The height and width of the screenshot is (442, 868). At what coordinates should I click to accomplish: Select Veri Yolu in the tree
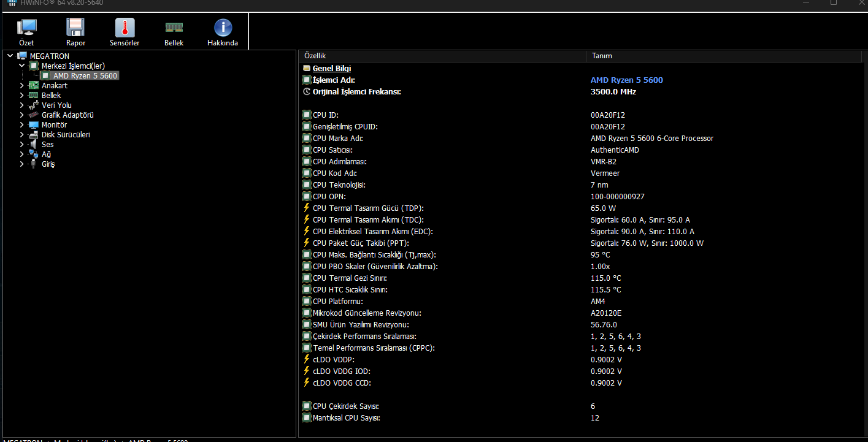pyautogui.click(x=56, y=105)
